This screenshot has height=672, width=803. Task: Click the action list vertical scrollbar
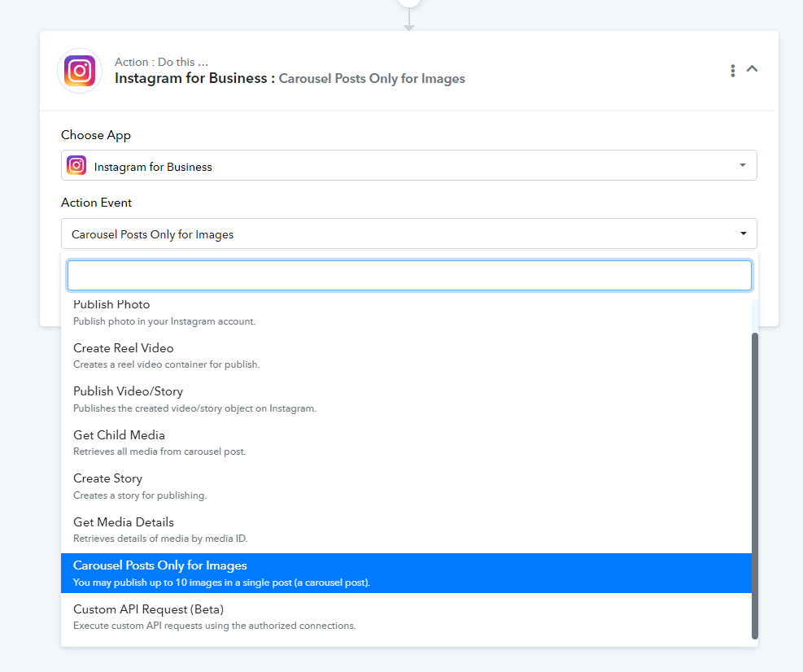point(754,486)
